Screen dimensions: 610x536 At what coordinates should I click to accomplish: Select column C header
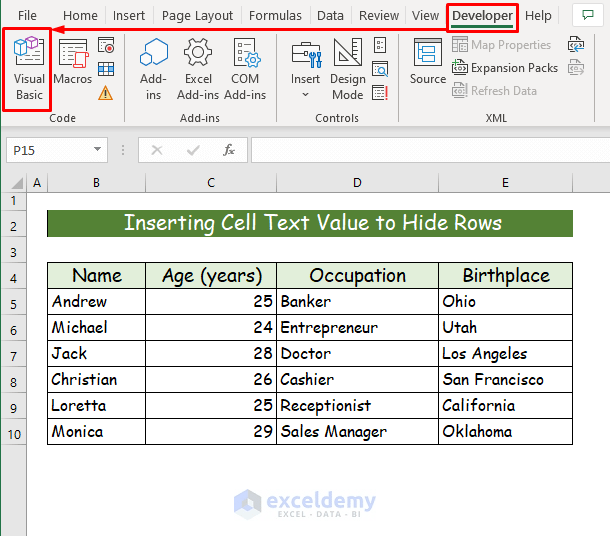pos(211,182)
